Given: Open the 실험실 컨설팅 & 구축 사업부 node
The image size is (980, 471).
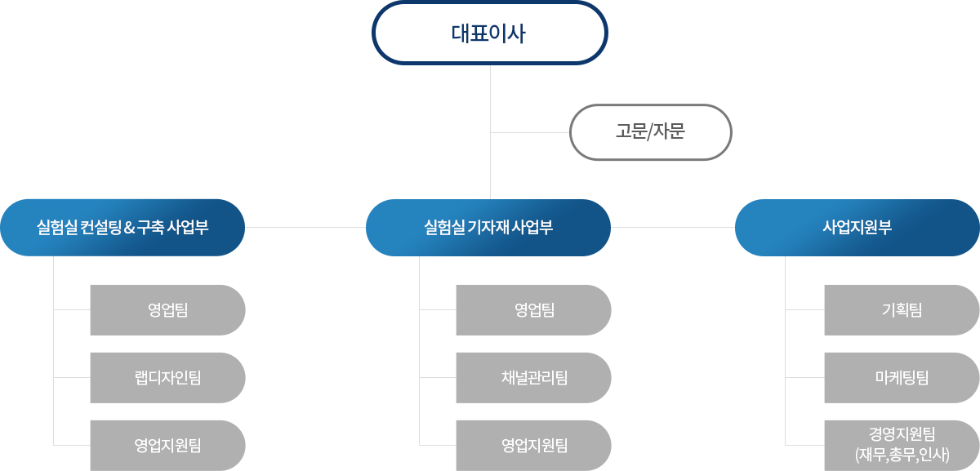Looking at the screenshot, I should pos(122,227).
